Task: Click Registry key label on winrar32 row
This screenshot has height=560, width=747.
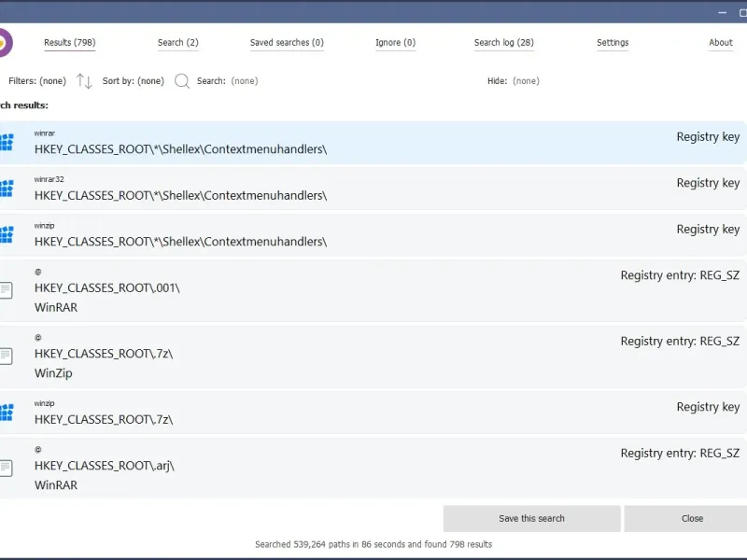Action: (708, 183)
